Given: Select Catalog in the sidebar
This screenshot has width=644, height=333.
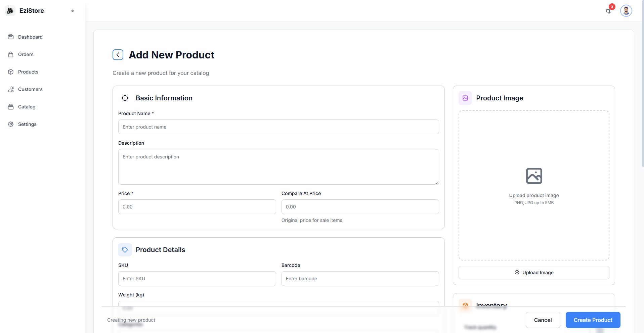Looking at the screenshot, I should [27, 107].
